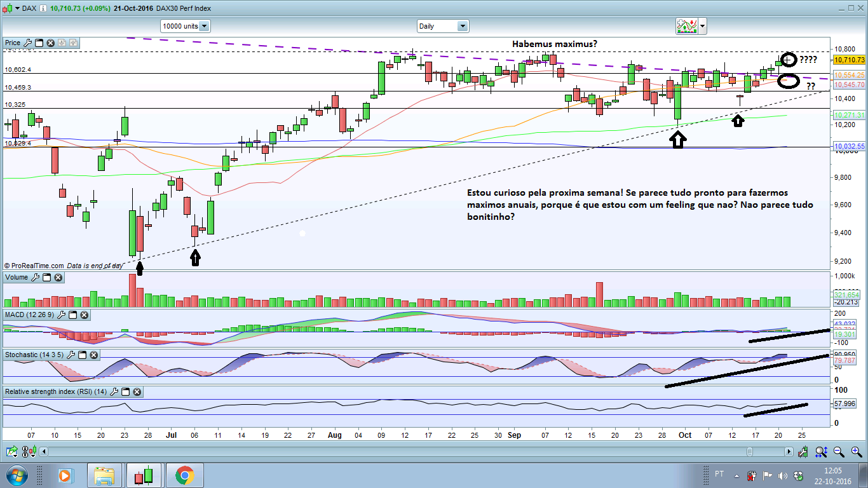Click the scroll right arrow of chart scrollbar
This screenshot has height=488, width=868.
(789, 452)
